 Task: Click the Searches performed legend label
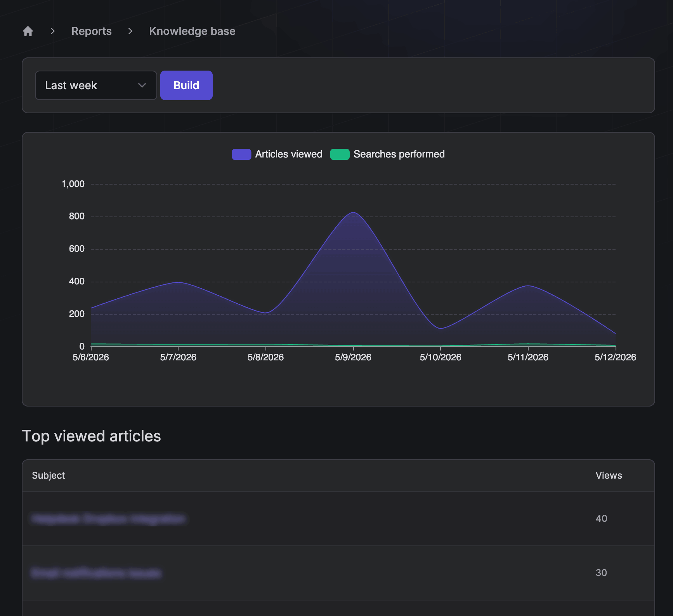(399, 154)
